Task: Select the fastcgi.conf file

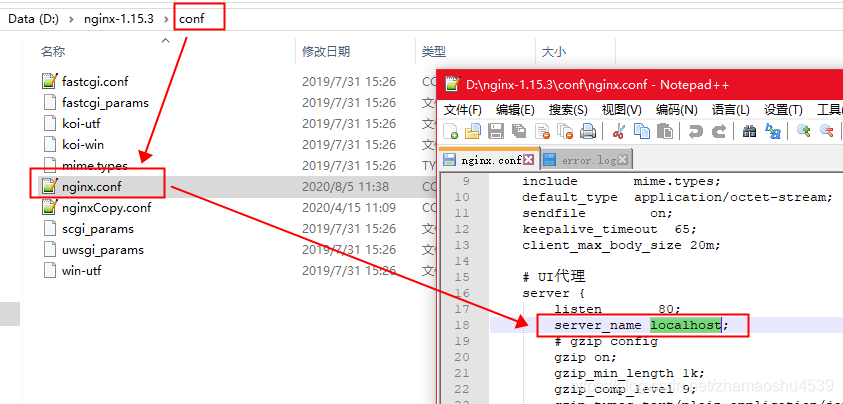Action: pyautogui.click(x=95, y=82)
